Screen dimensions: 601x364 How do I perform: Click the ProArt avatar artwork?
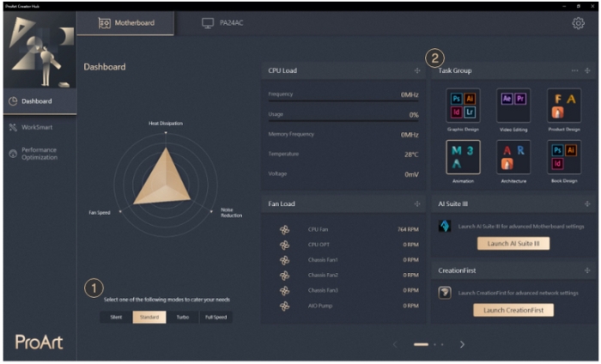coord(39,51)
